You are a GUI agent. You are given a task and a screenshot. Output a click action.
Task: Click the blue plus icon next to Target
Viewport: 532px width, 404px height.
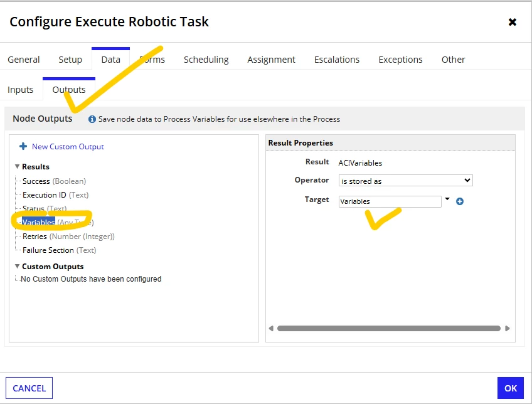click(460, 201)
